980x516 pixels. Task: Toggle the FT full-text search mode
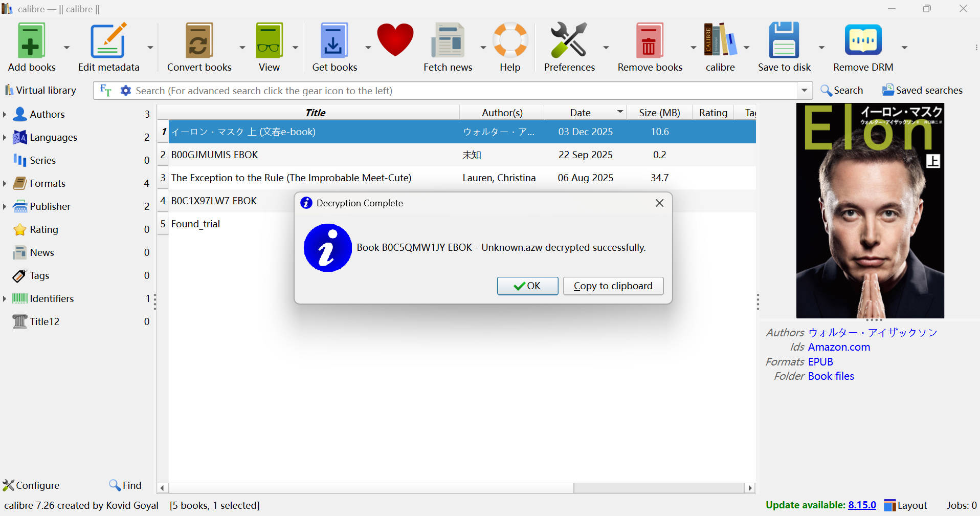[105, 90]
